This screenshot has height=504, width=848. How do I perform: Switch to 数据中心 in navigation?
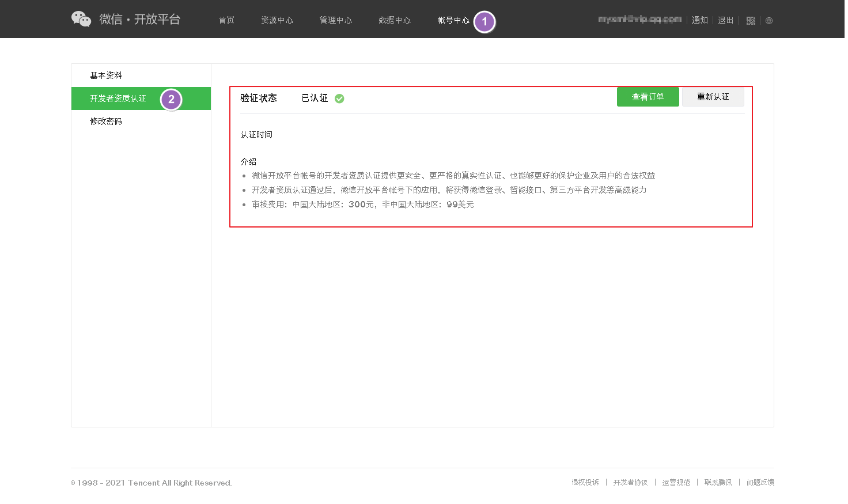pos(395,20)
